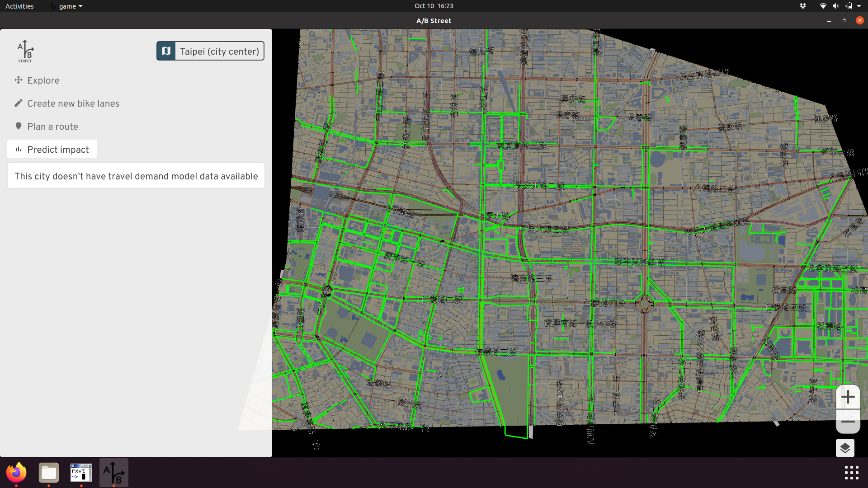Open the rxvt terminal from the dock
Image resolution: width=868 pixels, height=488 pixels.
click(81, 473)
